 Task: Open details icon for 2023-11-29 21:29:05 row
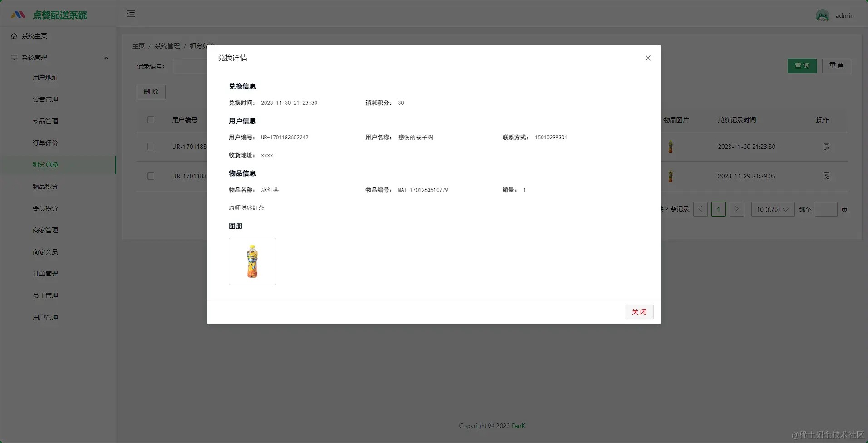click(826, 176)
